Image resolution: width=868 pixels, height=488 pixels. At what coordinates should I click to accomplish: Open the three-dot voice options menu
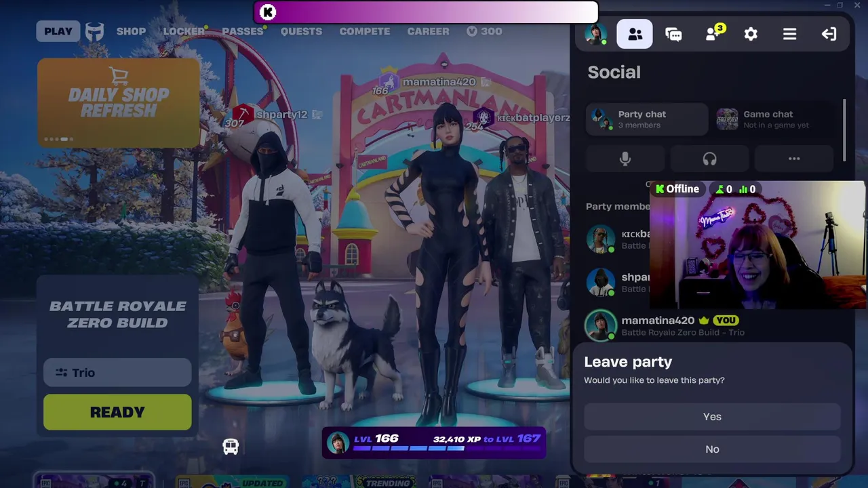tap(794, 159)
